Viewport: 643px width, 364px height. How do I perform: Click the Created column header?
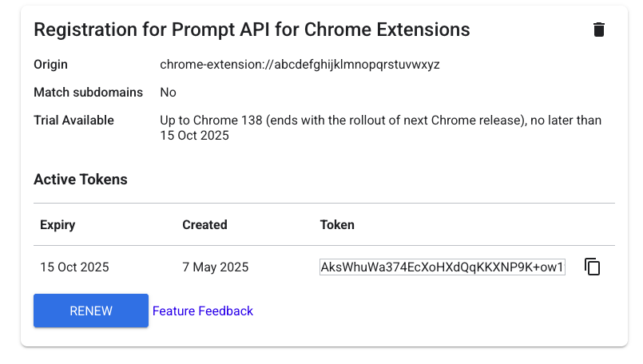point(204,225)
